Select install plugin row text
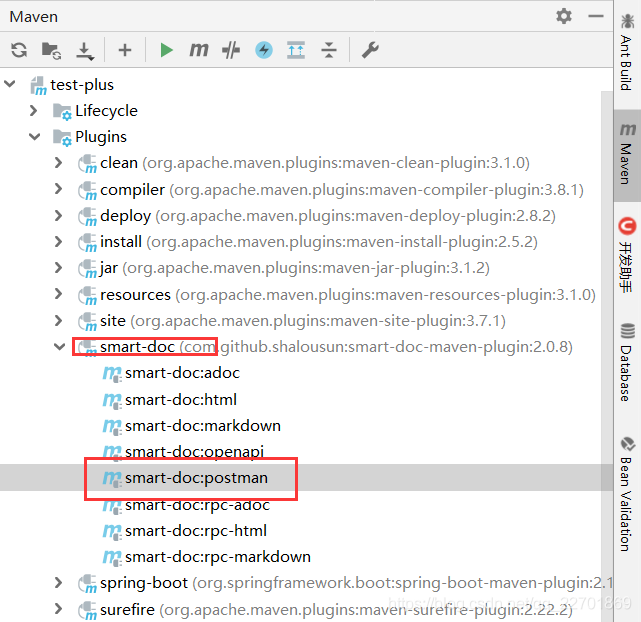Viewport: 641px width, 622px height. point(318,242)
